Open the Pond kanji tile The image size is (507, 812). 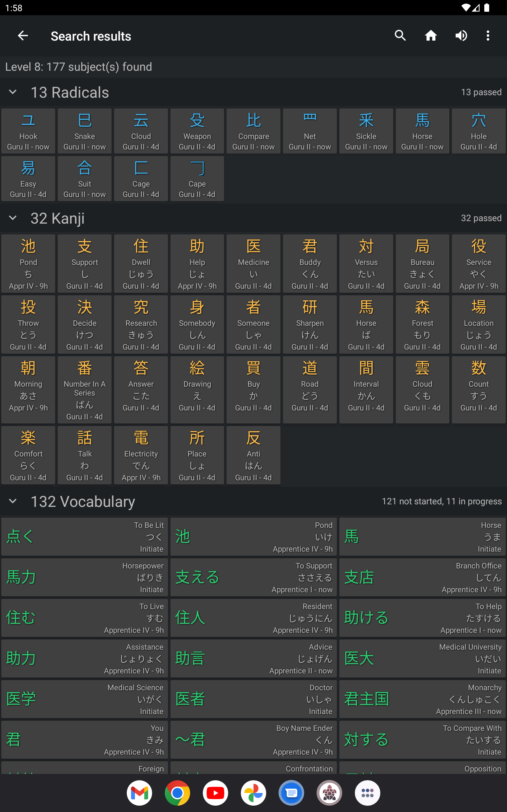(x=28, y=264)
